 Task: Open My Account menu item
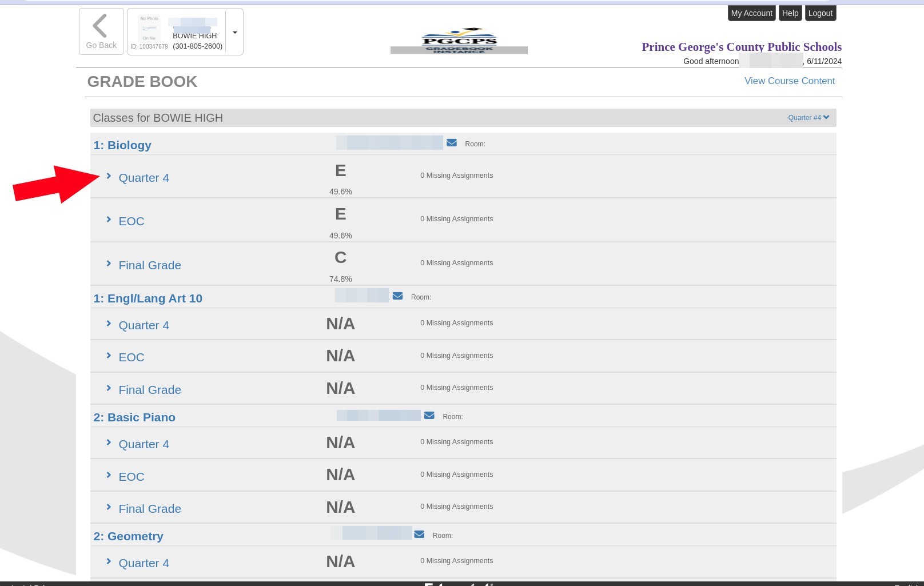[x=751, y=13]
